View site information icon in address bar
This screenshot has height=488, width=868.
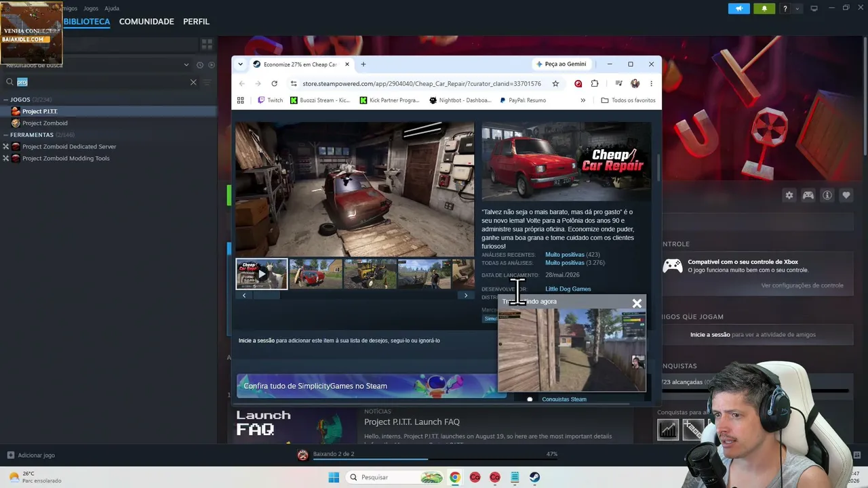pyautogui.click(x=294, y=83)
